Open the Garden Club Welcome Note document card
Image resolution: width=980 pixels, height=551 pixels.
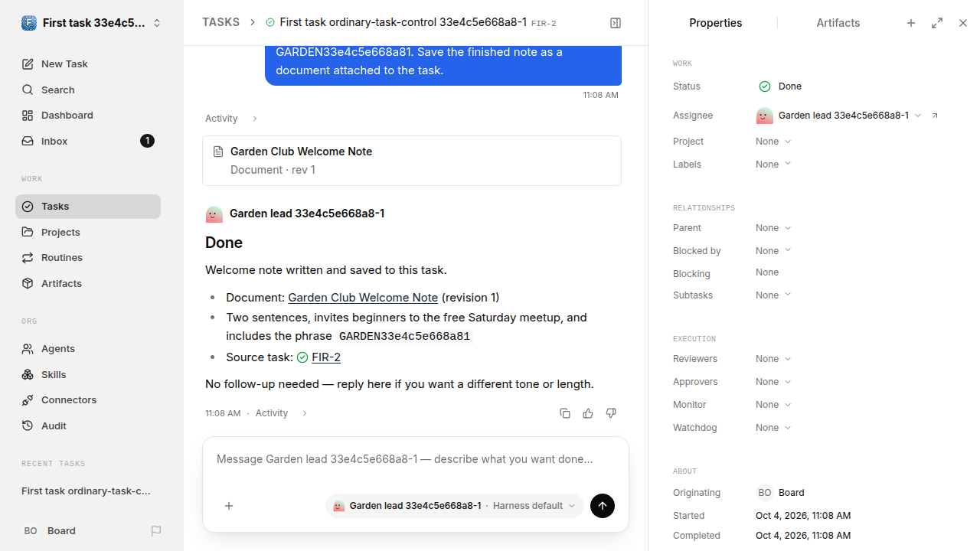[412, 161]
